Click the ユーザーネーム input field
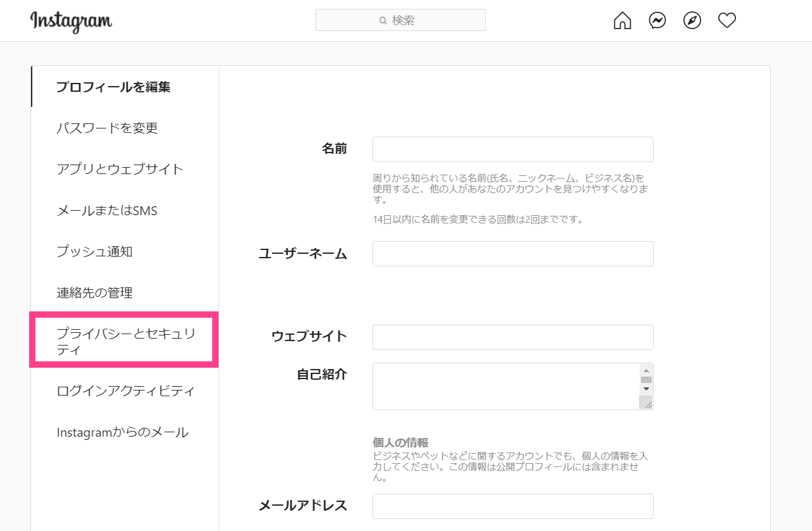The height and width of the screenshot is (531, 812). (513, 254)
